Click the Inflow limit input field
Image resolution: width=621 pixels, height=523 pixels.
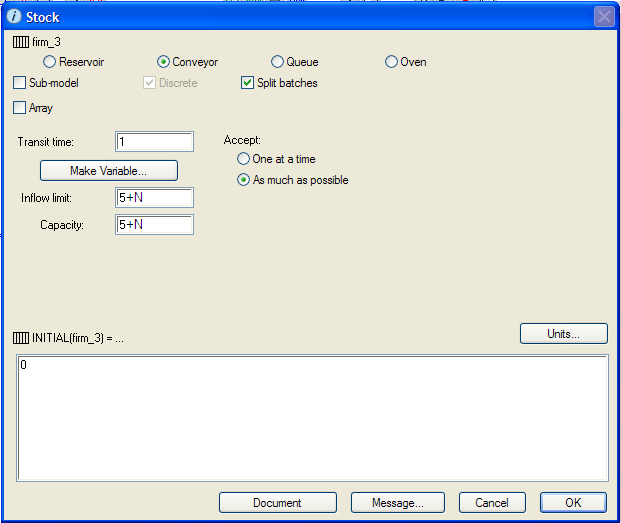(x=154, y=198)
